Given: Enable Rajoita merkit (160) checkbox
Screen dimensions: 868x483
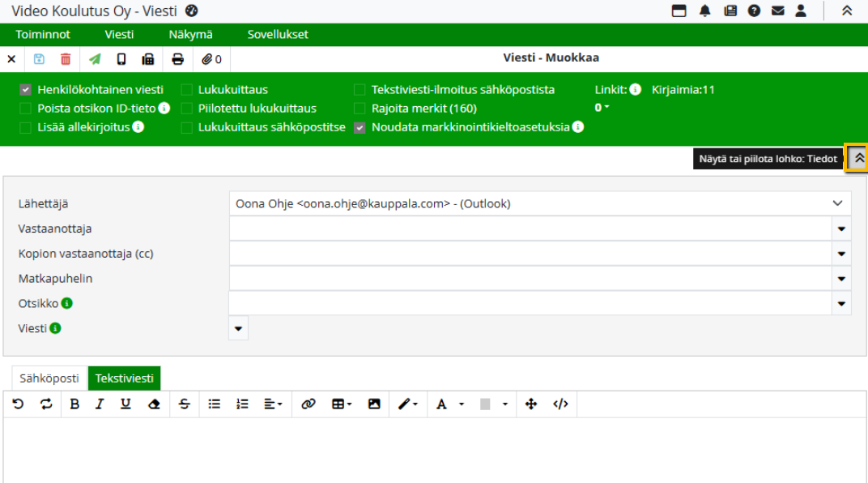Looking at the screenshot, I should (360, 109).
